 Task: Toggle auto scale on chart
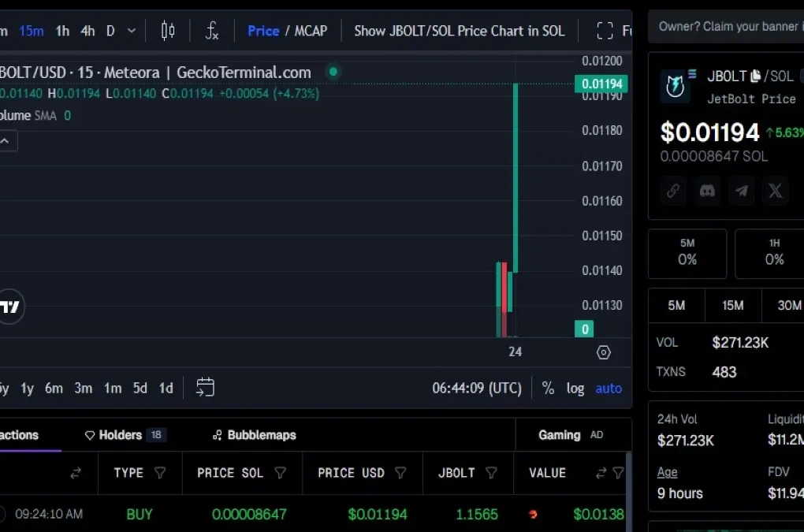click(x=609, y=389)
